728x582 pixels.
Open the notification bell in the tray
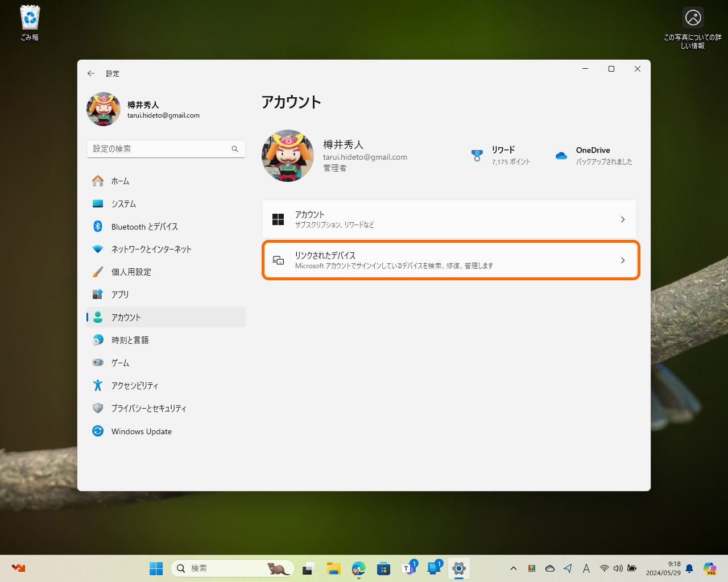(689, 568)
